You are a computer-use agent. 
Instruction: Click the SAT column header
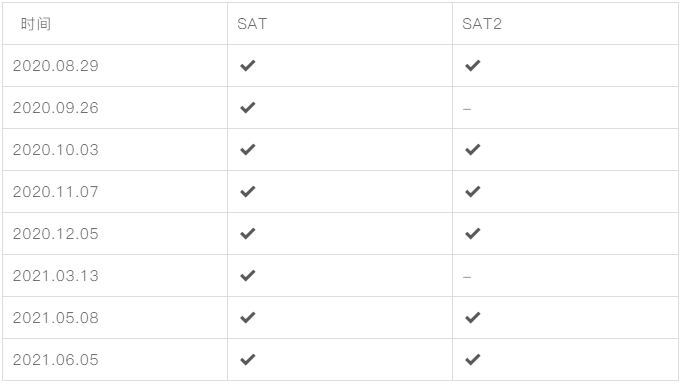pyautogui.click(x=252, y=23)
